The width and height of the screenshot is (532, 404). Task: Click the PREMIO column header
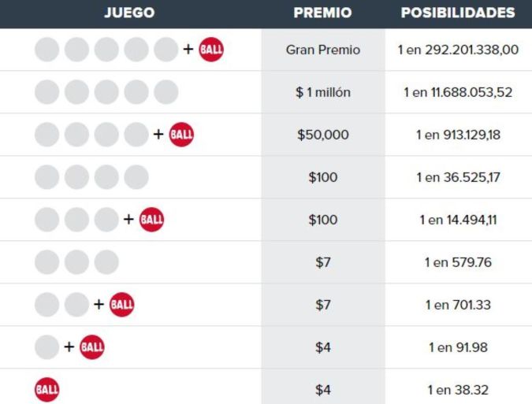pyautogui.click(x=322, y=13)
